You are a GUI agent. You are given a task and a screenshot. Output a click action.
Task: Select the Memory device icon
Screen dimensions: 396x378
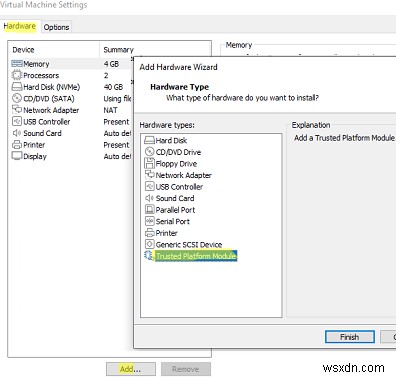click(x=17, y=64)
